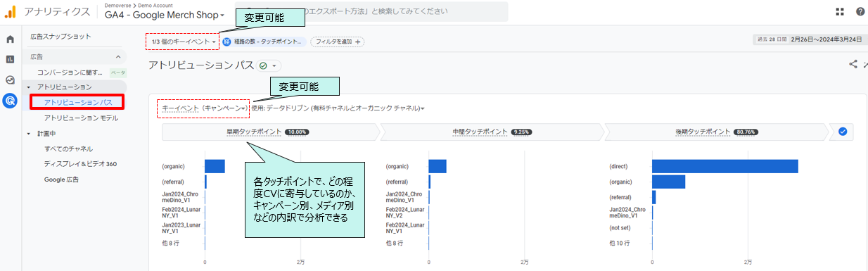Click 他 8 行 under early touchpoint chart
Image resolution: width=868 pixels, height=271 pixels.
(171, 243)
